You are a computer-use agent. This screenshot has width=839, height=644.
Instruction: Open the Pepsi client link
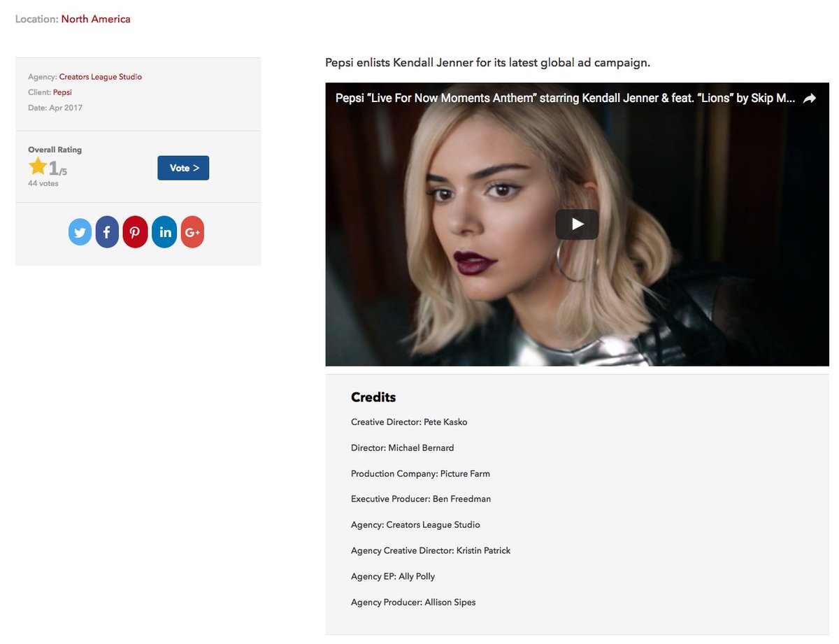coord(62,92)
